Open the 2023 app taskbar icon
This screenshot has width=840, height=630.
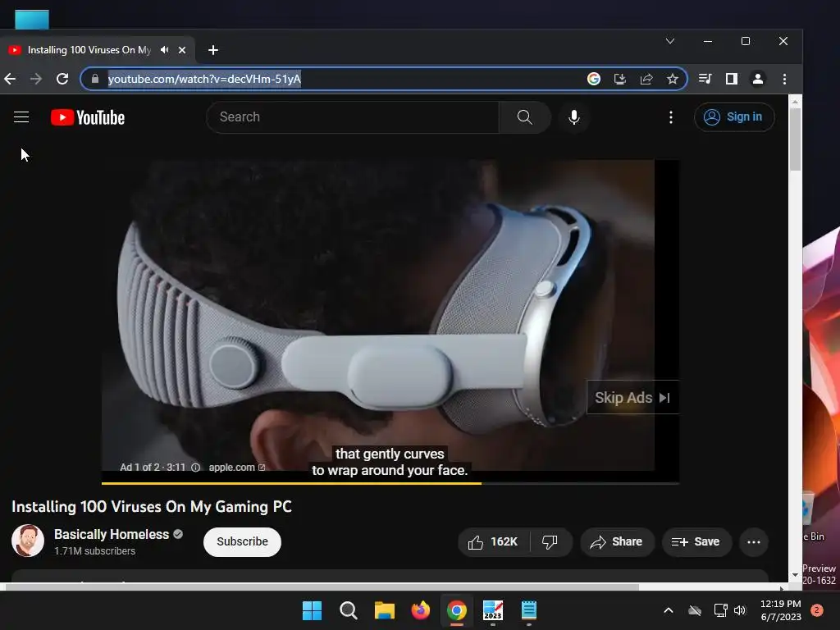click(x=493, y=610)
